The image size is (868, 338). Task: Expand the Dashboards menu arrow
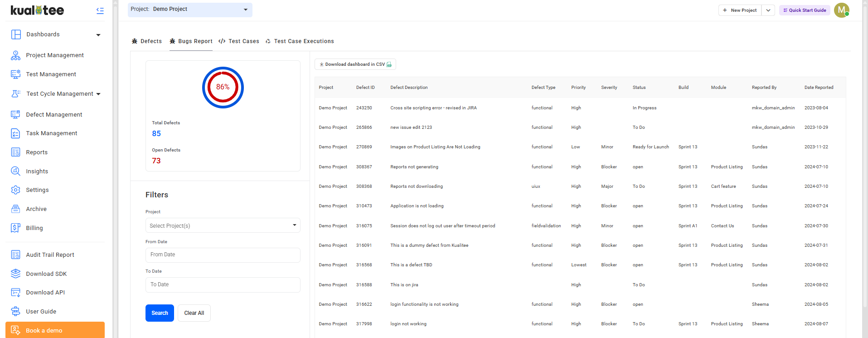(98, 35)
